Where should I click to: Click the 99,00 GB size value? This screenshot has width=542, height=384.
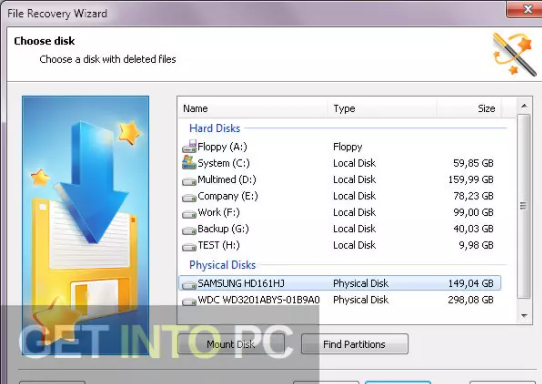pyautogui.click(x=473, y=212)
